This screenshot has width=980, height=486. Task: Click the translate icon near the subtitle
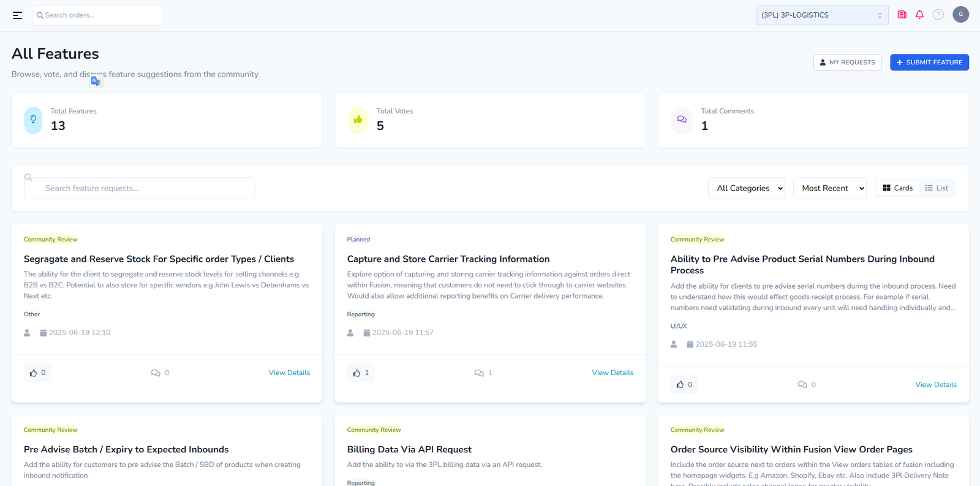pyautogui.click(x=96, y=81)
